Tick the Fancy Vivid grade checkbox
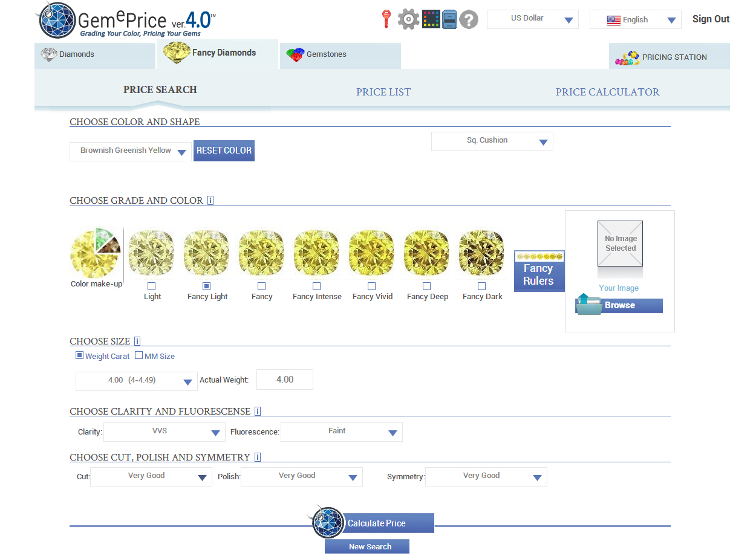 371,286
